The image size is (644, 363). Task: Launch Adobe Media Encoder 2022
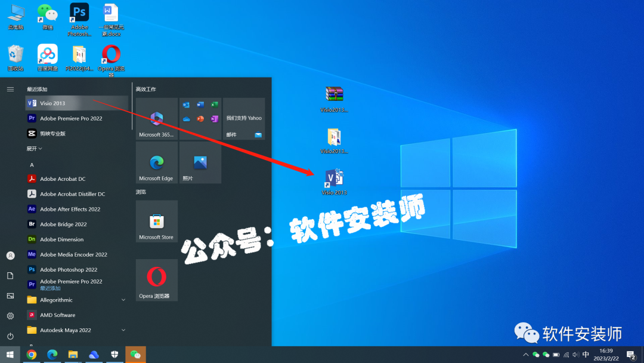[77, 254]
